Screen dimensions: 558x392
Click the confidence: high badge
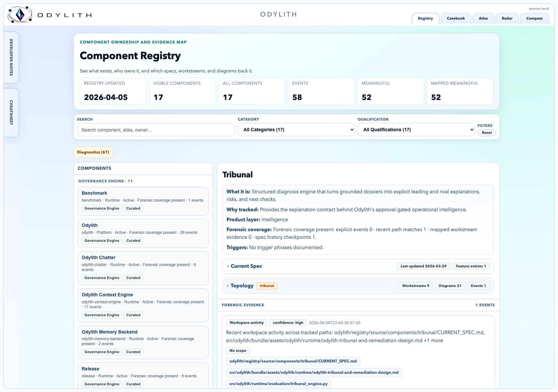click(288, 323)
